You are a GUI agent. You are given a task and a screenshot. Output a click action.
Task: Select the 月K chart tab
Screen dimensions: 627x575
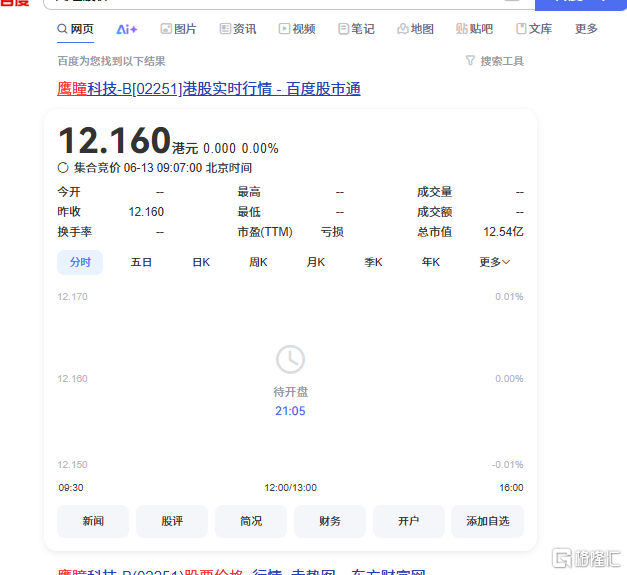tap(316, 262)
